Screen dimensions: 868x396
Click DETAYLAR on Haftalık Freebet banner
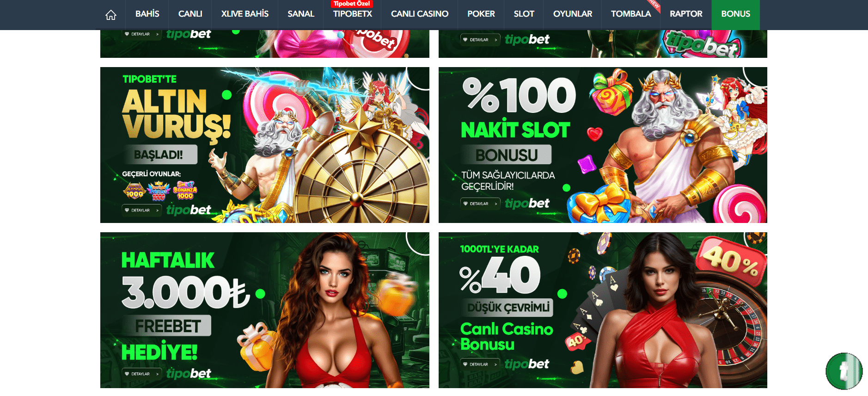point(142,374)
